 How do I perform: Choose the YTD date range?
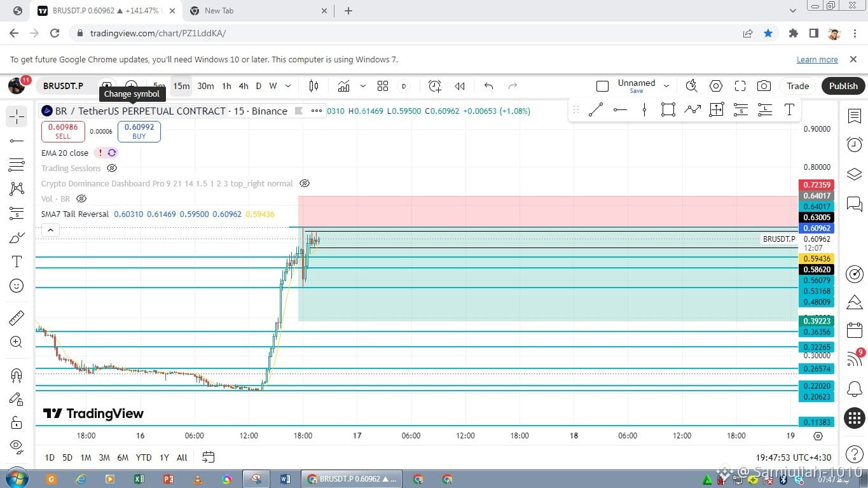point(144,457)
